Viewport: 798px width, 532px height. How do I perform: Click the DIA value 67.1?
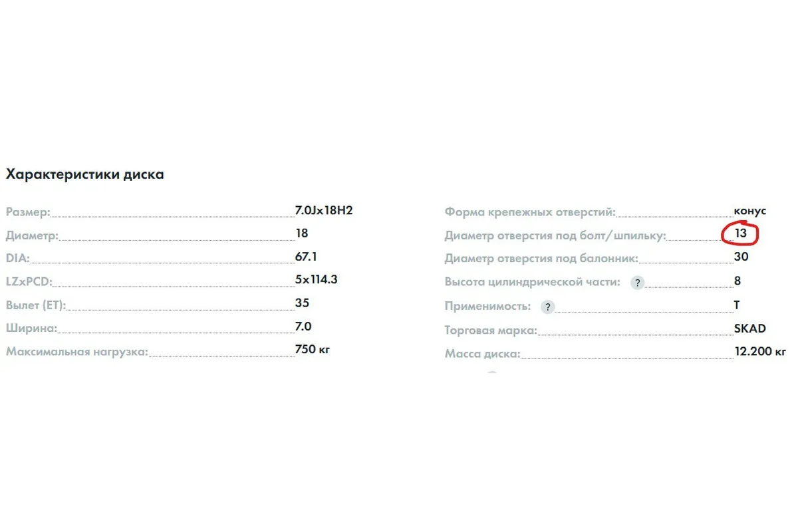[x=307, y=257]
